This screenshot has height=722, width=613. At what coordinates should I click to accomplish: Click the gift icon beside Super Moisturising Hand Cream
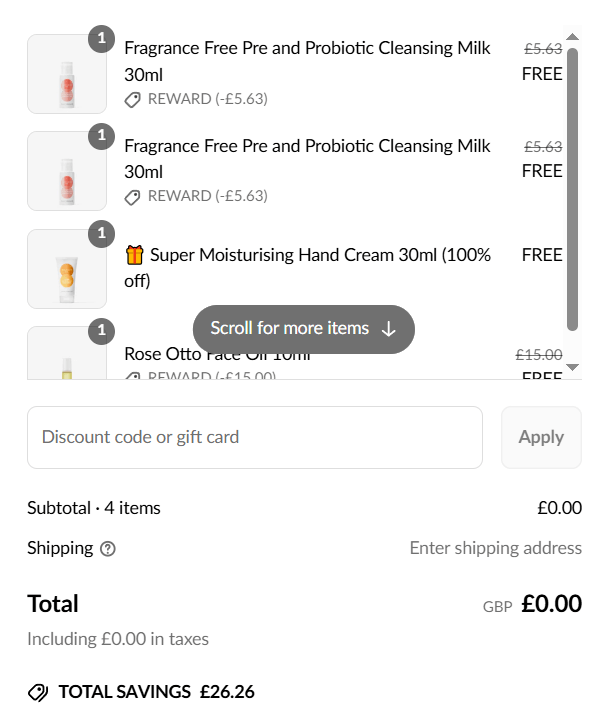[x=134, y=255]
